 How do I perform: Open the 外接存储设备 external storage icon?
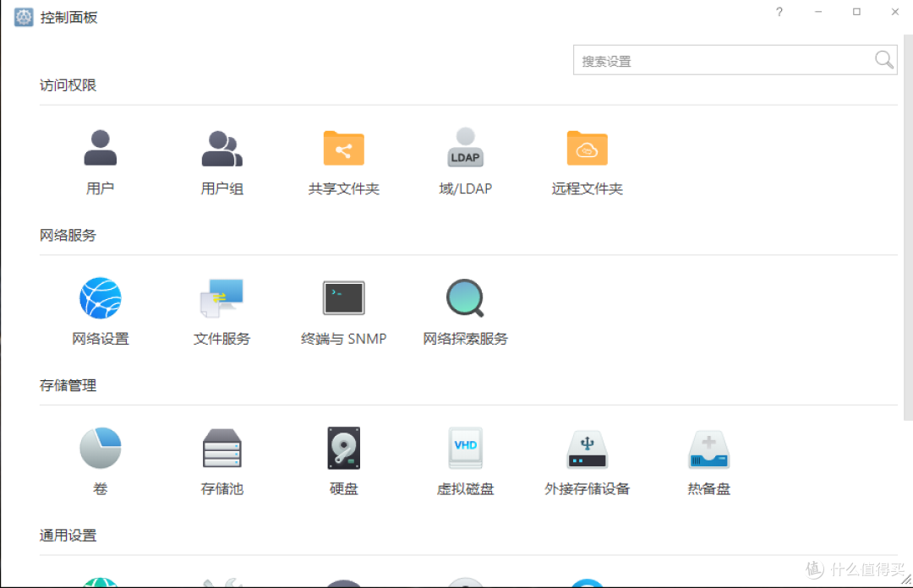[587, 449]
